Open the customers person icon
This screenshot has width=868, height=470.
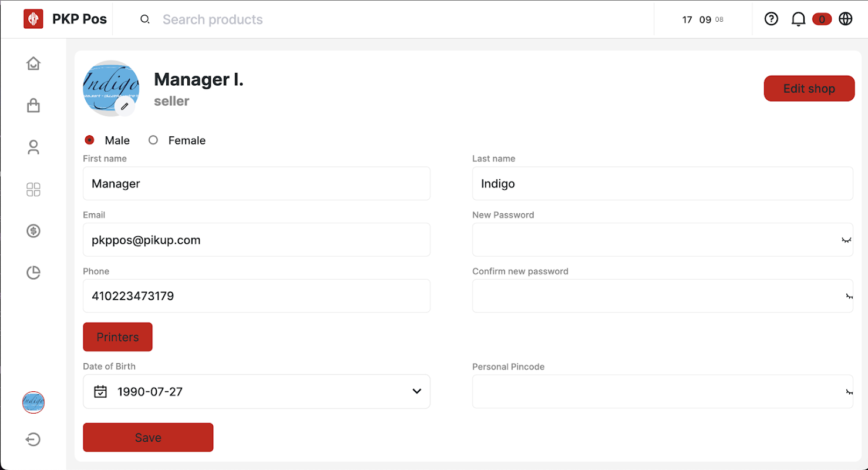tap(33, 147)
